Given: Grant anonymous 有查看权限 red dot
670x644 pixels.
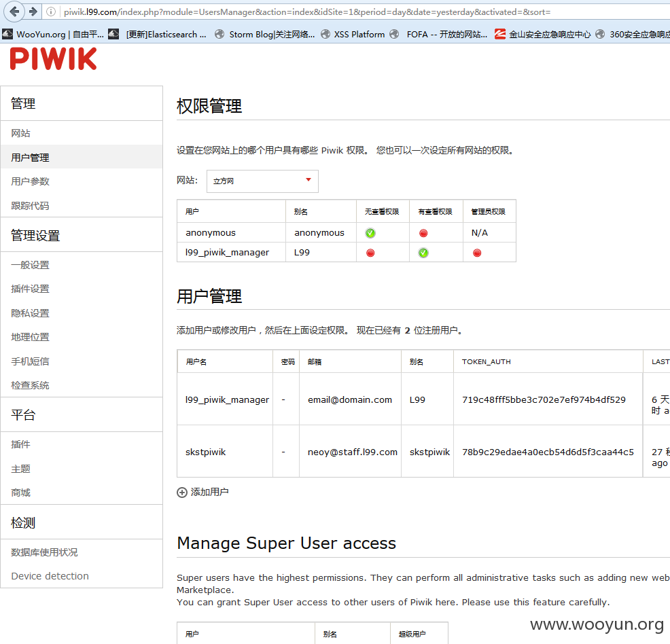Looking at the screenshot, I should [423, 233].
